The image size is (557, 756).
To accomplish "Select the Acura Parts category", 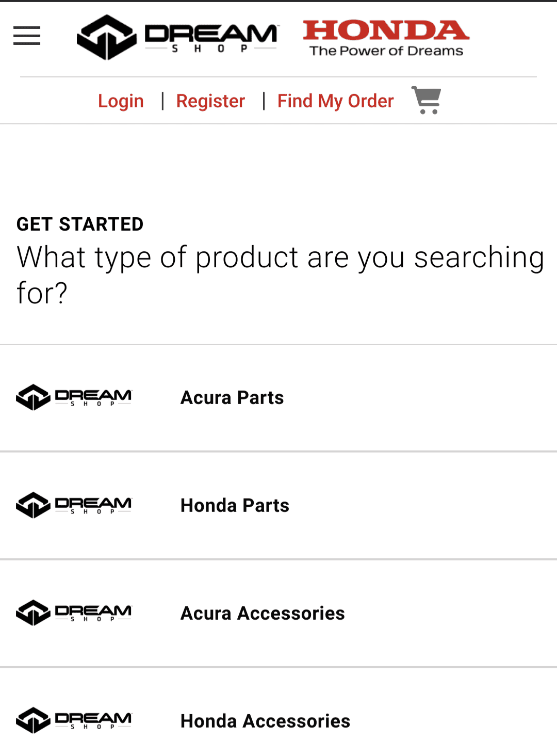I will (232, 397).
